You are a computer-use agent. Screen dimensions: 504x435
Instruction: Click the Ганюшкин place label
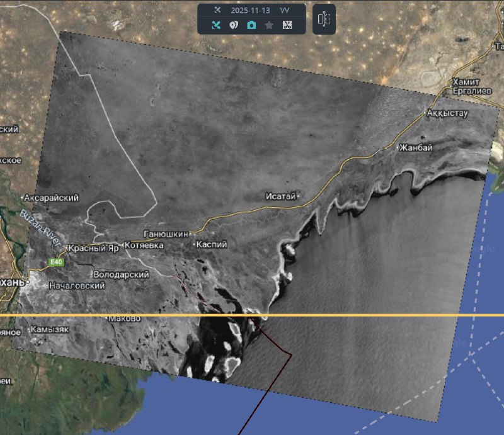tap(166, 233)
